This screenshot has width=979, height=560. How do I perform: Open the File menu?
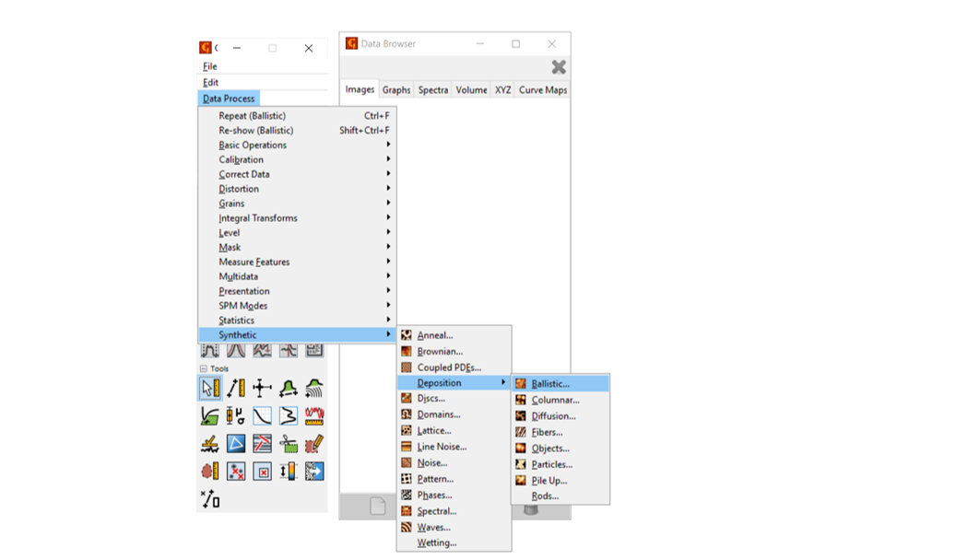pos(210,66)
